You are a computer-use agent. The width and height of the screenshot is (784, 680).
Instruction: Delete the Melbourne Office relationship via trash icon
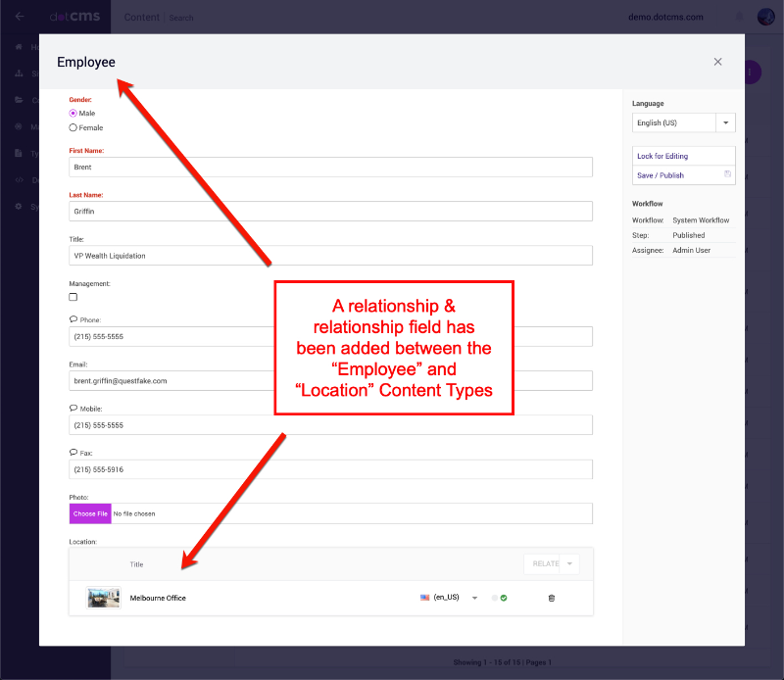pos(551,598)
